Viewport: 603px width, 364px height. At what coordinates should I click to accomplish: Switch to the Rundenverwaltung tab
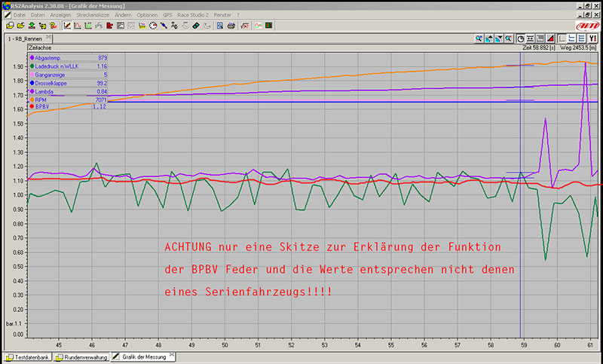pos(82,357)
